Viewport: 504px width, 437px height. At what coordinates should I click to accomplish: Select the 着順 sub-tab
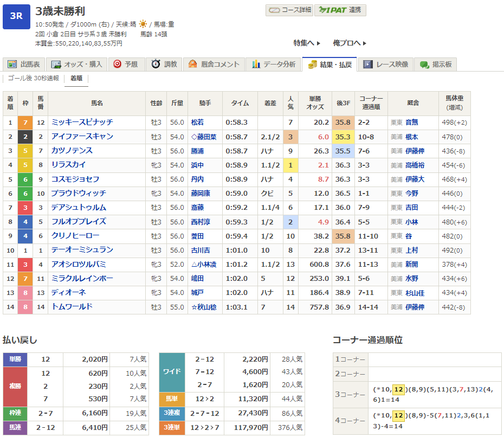pyautogui.click(x=76, y=78)
